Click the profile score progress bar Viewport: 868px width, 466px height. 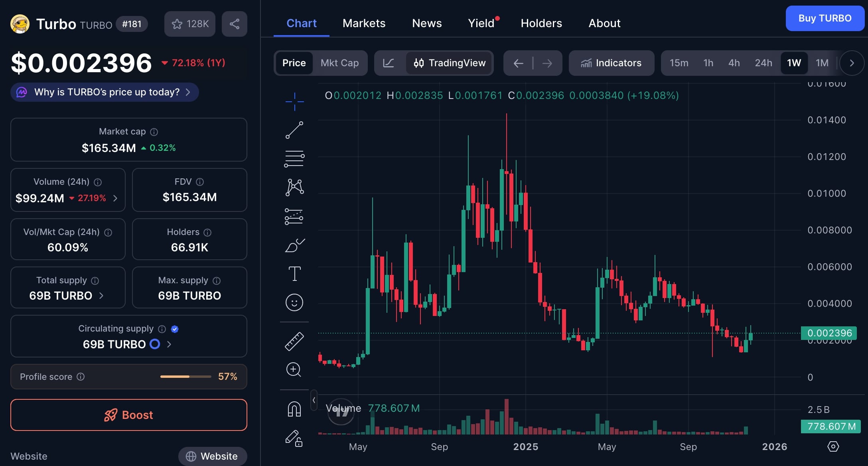185,377
